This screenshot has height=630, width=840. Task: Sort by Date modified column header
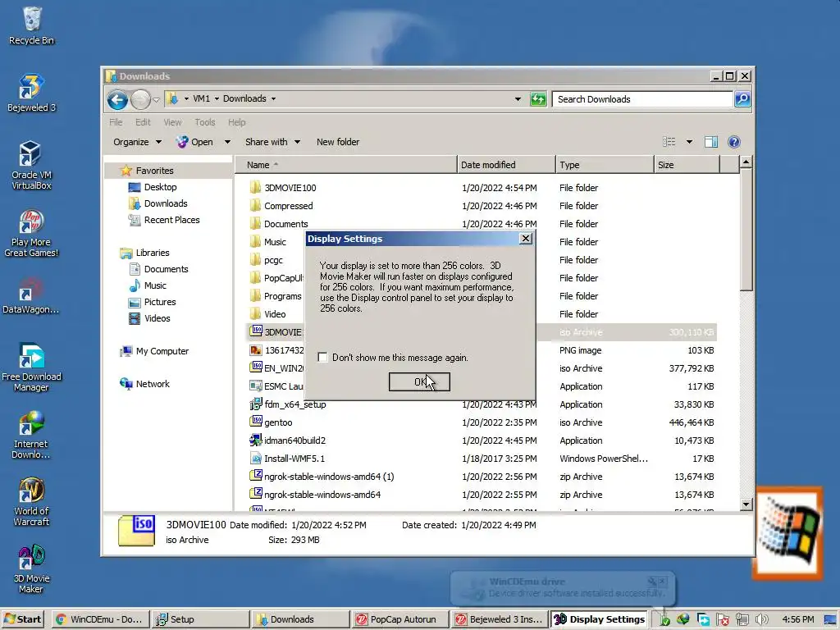506,165
